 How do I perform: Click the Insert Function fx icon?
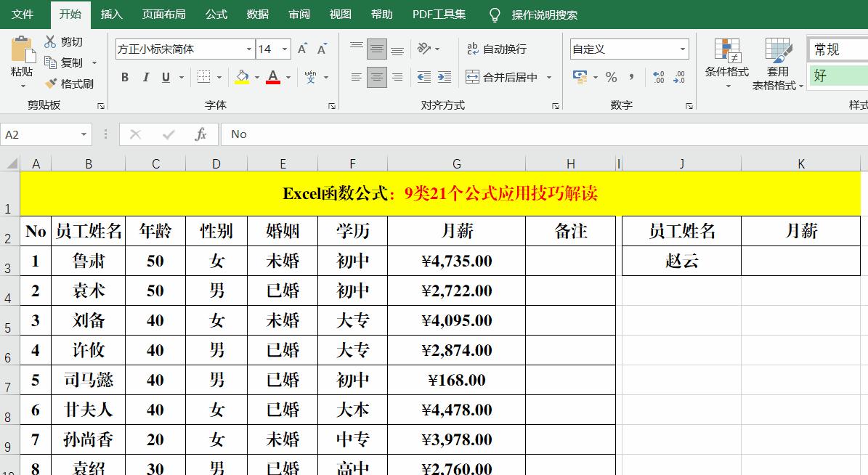point(201,134)
